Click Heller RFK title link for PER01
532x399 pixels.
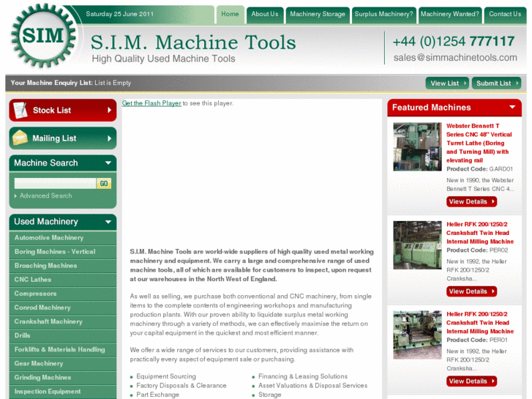(x=480, y=323)
